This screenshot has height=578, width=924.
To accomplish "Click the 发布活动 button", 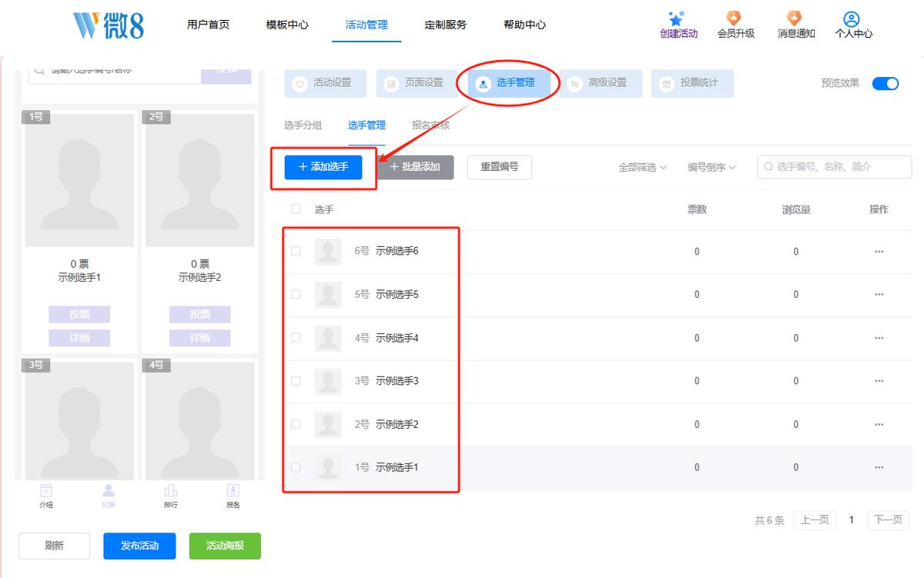I will pyautogui.click(x=139, y=546).
